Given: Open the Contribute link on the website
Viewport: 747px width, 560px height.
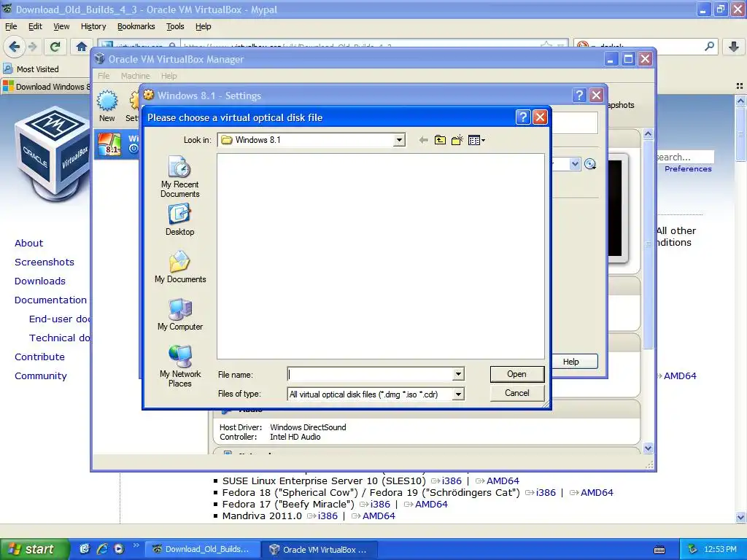Looking at the screenshot, I should coord(39,357).
